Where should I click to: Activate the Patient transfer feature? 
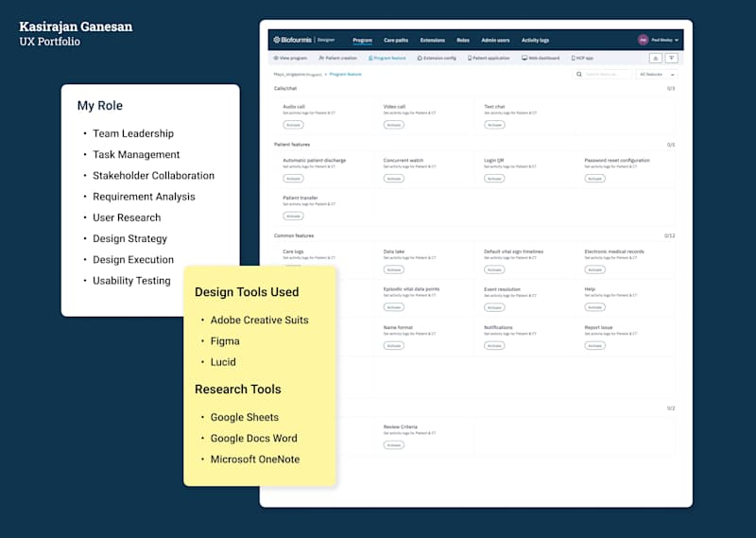(x=293, y=217)
